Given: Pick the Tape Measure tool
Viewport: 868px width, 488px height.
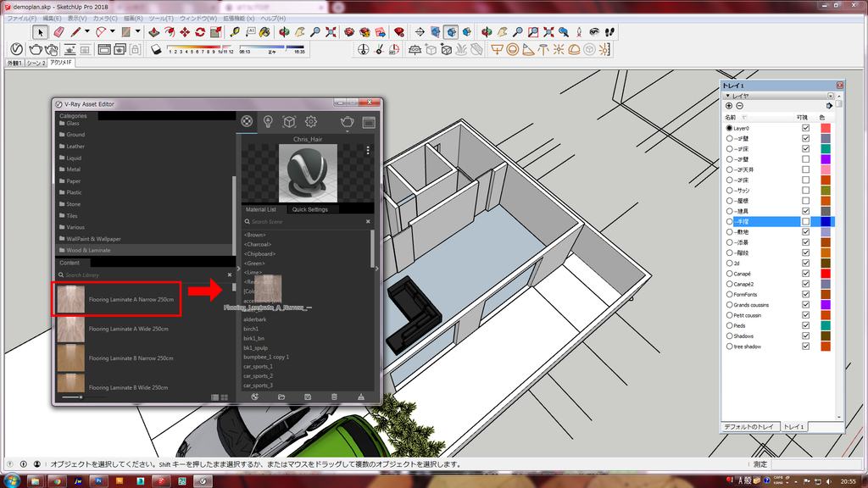Looking at the screenshot, I should (x=235, y=32).
